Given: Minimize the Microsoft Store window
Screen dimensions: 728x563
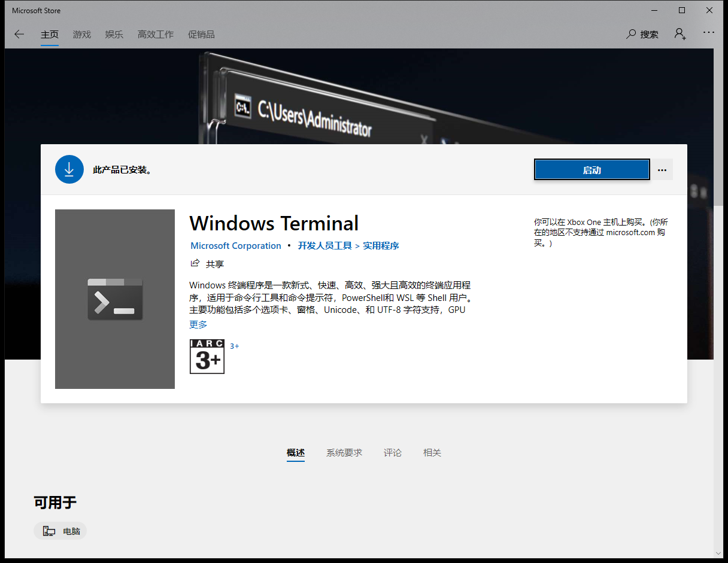Looking at the screenshot, I should point(654,10).
